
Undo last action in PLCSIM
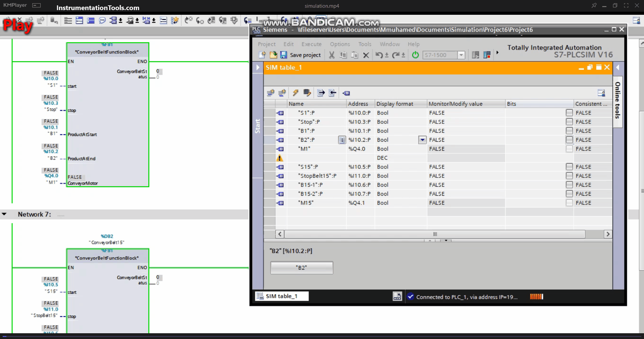379,55
